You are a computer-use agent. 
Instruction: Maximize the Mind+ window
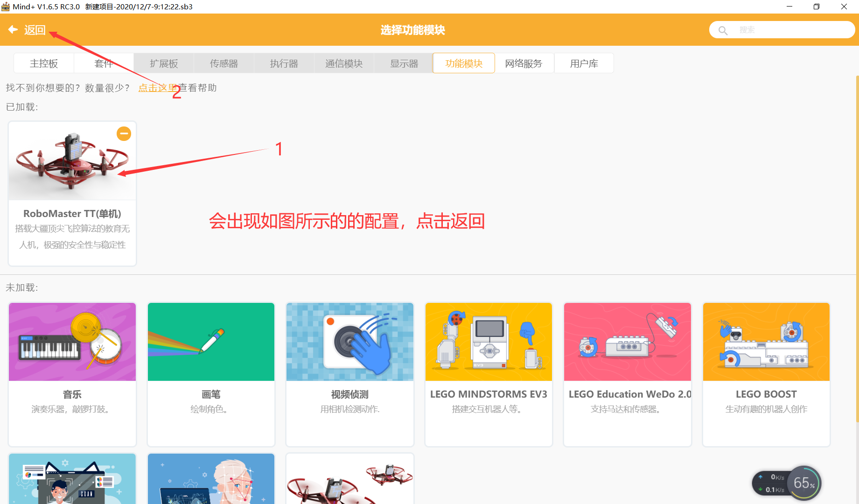pos(817,7)
